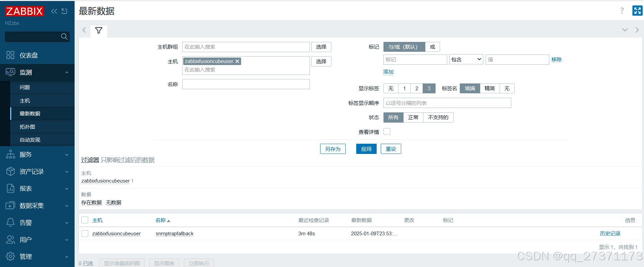Open the filter tabs dropdown chevron

point(625,30)
